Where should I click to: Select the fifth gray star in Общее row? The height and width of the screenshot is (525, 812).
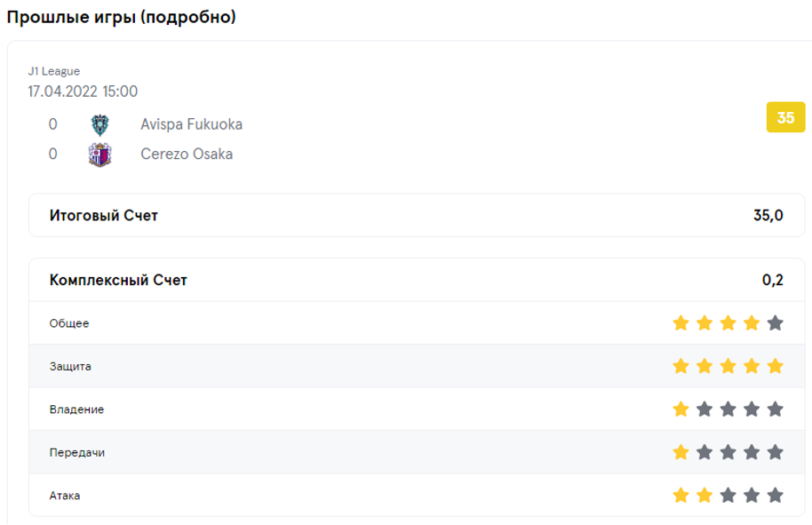click(776, 323)
